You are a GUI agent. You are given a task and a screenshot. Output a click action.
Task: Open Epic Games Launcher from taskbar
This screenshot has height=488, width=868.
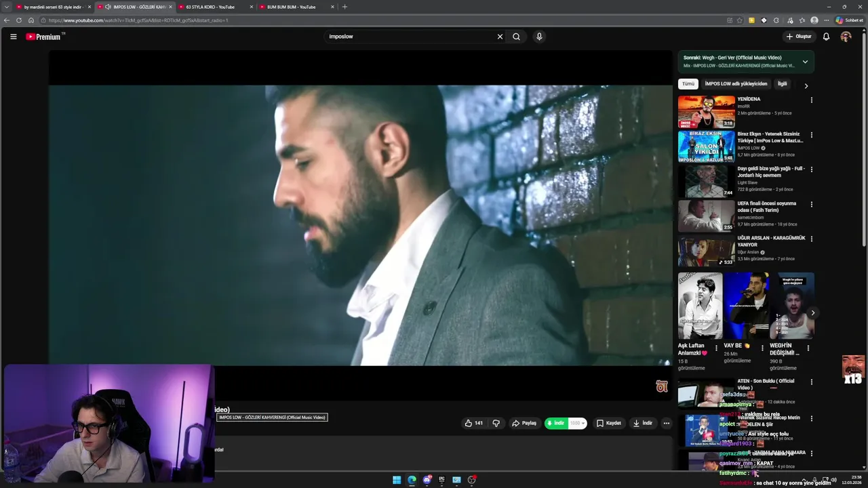point(441,480)
